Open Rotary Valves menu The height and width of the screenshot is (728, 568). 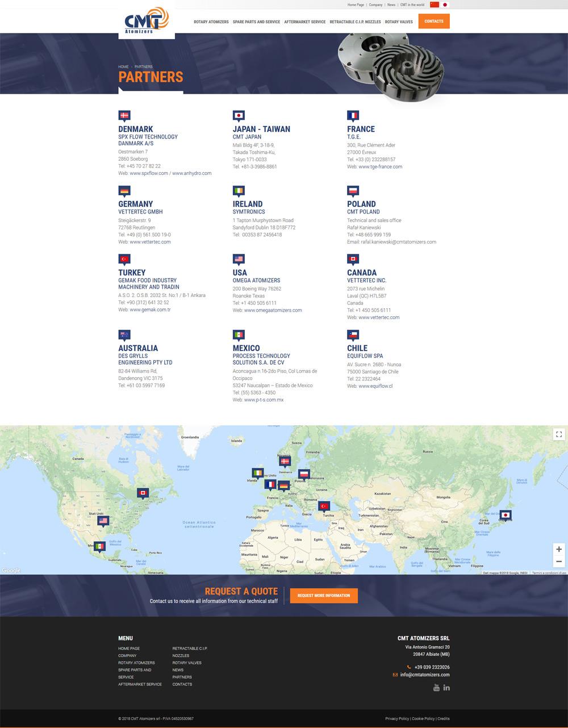coord(399,22)
